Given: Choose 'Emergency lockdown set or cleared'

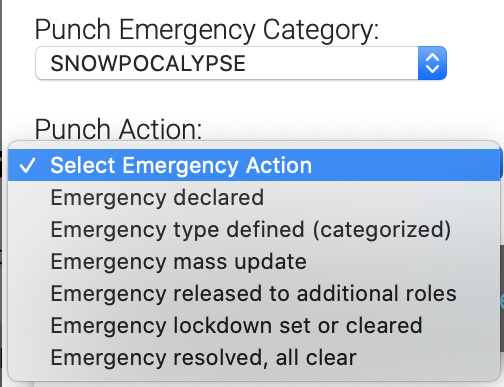Looking at the screenshot, I should pyautogui.click(x=254, y=325).
